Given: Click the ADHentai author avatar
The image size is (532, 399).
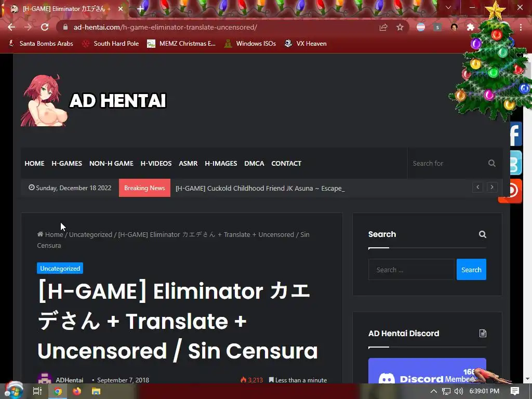Looking at the screenshot, I should 45,378.
